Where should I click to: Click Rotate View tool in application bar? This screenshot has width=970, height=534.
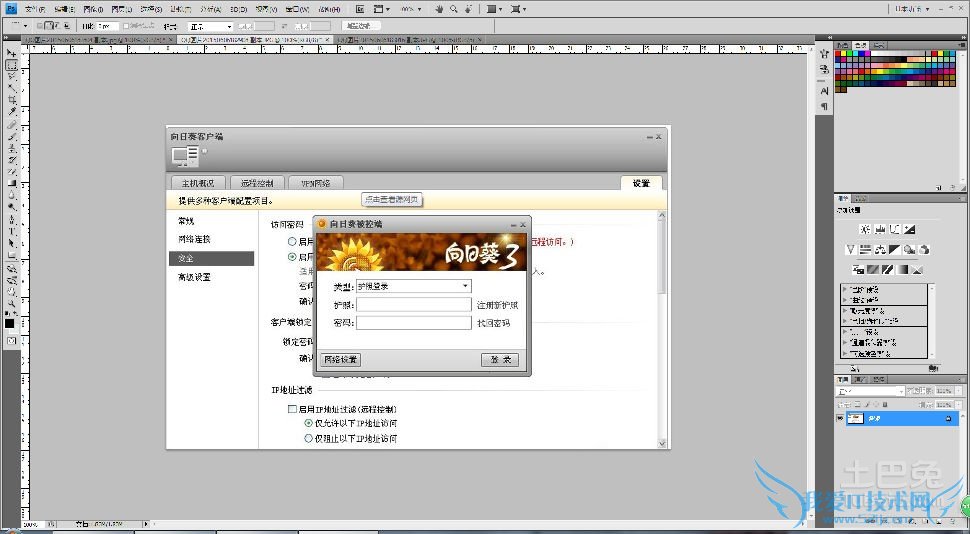coord(468,9)
